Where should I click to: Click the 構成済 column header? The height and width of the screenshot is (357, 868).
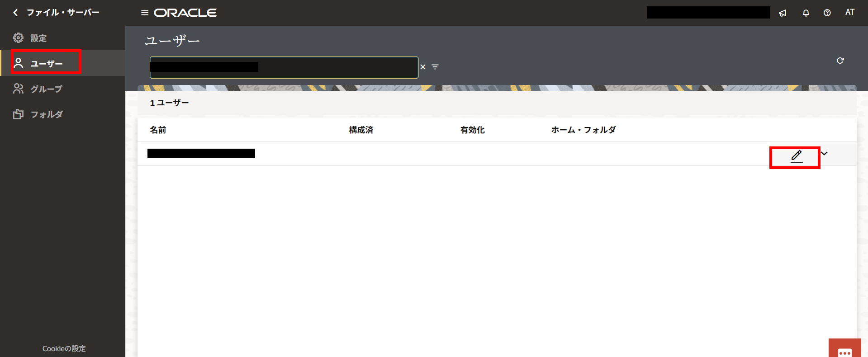pyautogui.click(x=361, y=130)
